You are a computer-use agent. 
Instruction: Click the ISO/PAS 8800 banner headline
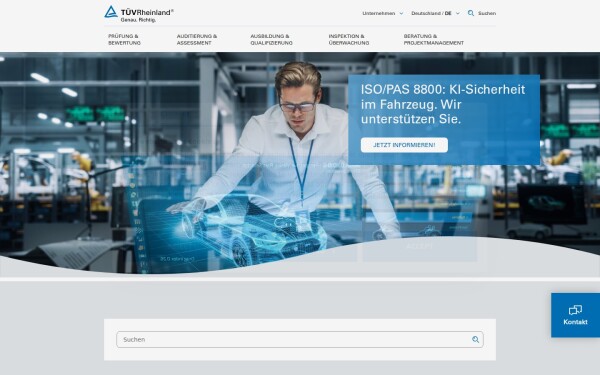443,104
